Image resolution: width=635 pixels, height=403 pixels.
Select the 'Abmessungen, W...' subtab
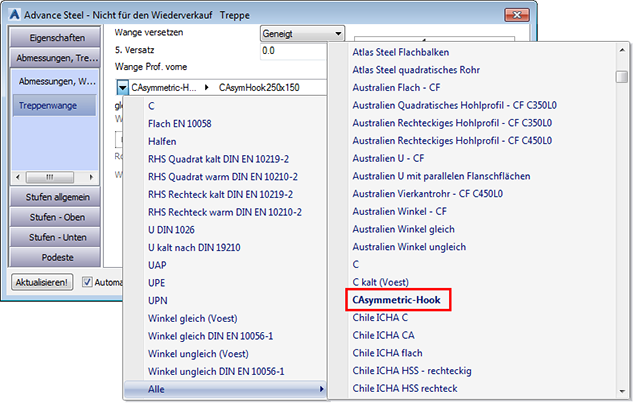[55, 81]
